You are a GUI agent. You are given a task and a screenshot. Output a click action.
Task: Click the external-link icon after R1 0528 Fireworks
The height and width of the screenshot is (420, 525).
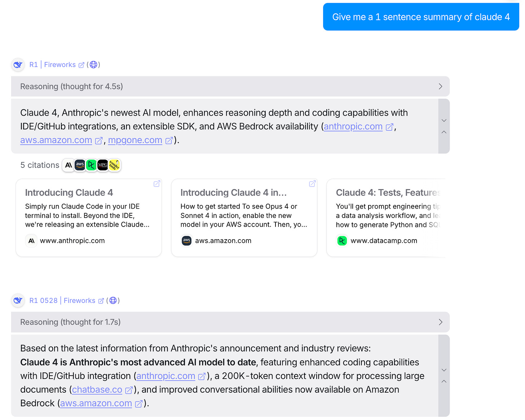click(x=101, y=301)
